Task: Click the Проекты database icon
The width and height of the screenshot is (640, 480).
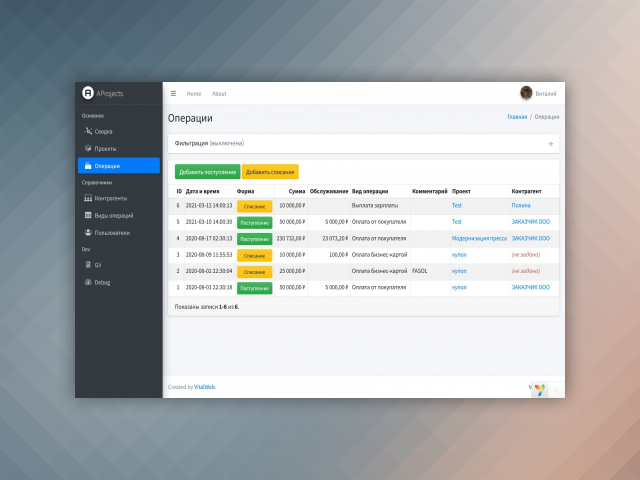Action: (88, 148)
